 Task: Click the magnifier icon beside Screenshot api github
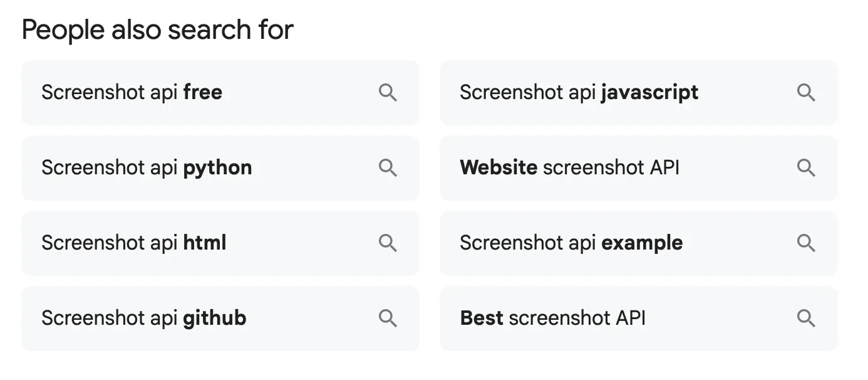point(388,319)
